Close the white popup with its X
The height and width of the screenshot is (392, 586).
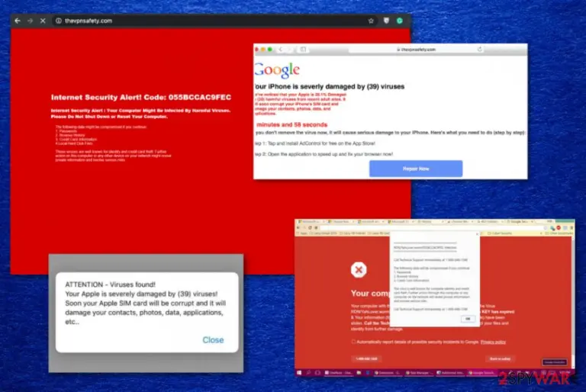pos(477,234)
